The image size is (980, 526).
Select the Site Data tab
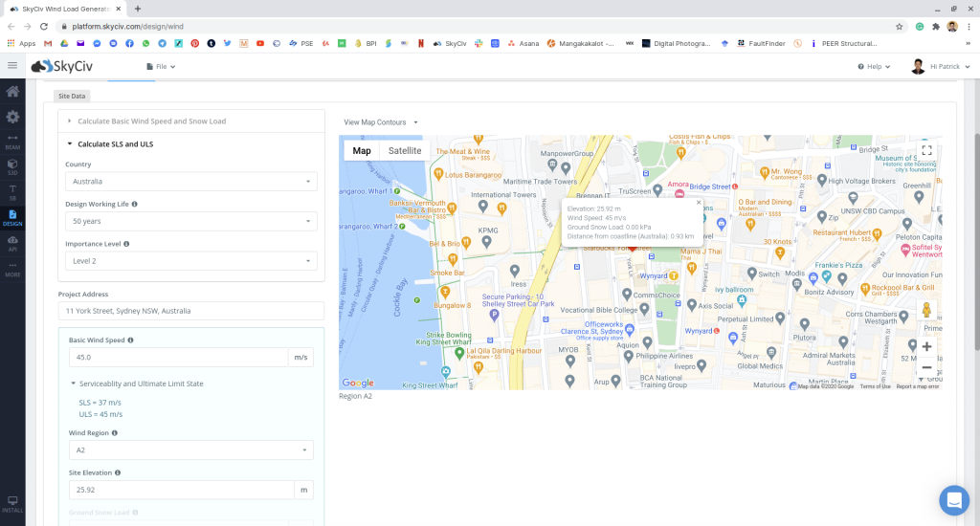72,97
